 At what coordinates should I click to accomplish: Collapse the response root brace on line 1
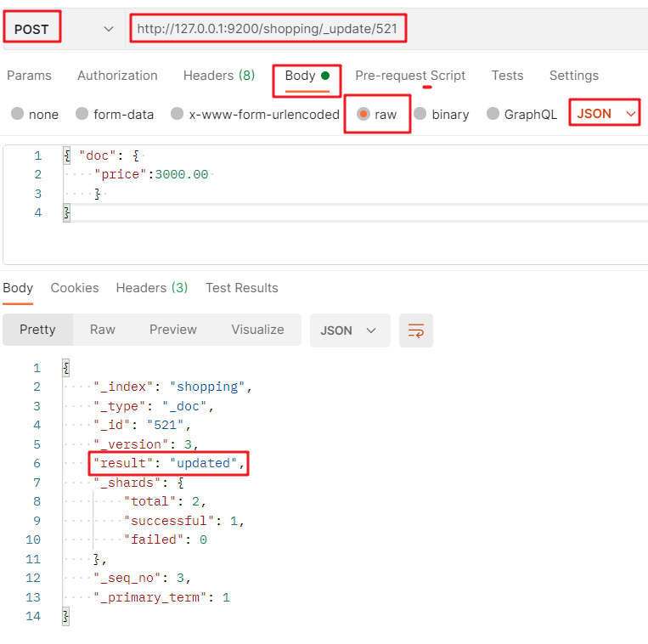[66, 368]
